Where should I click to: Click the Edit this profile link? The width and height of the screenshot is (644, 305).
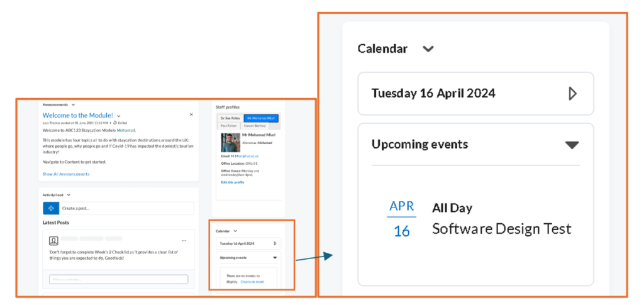233,182
